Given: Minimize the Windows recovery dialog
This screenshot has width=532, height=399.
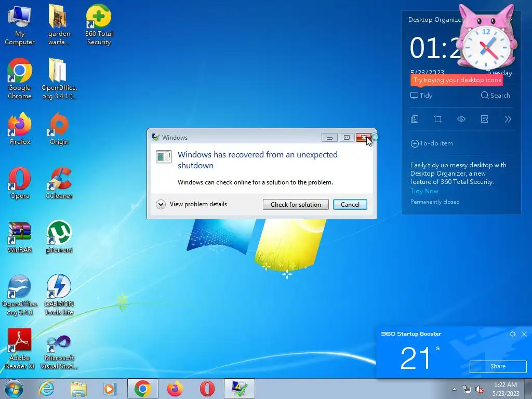Looking at the screenshot, I should tap(329, 137).
